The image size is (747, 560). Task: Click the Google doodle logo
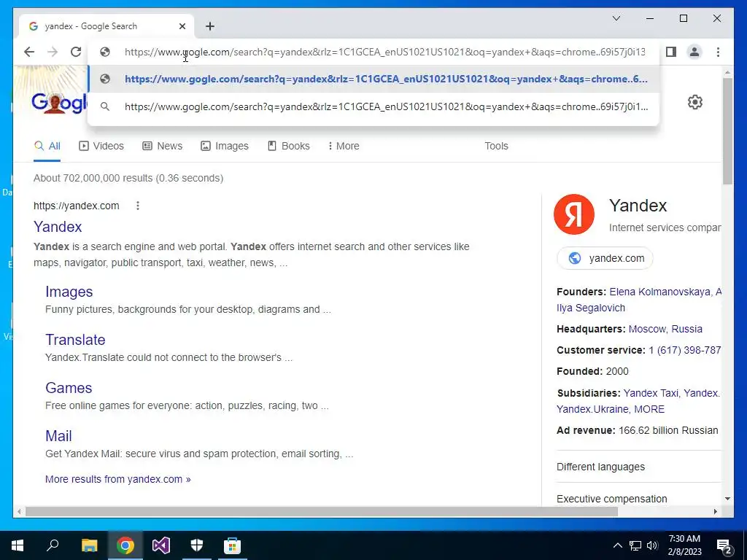59,103
